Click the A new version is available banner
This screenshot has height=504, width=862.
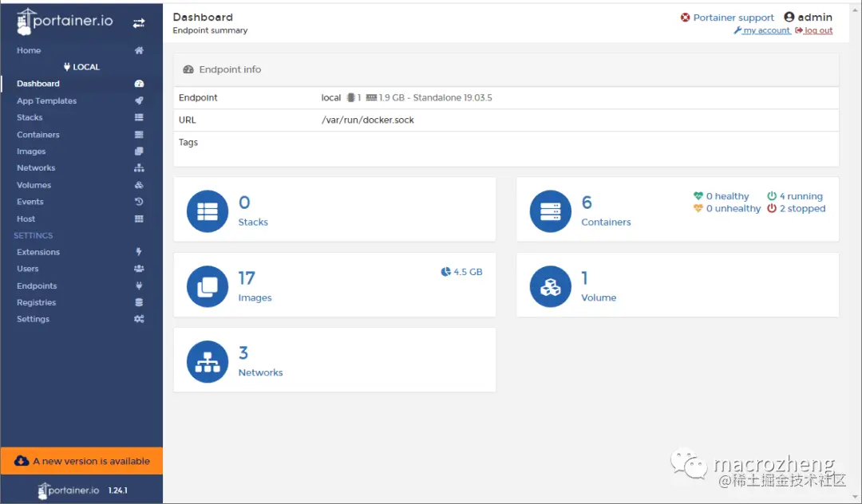click(81, 461)
